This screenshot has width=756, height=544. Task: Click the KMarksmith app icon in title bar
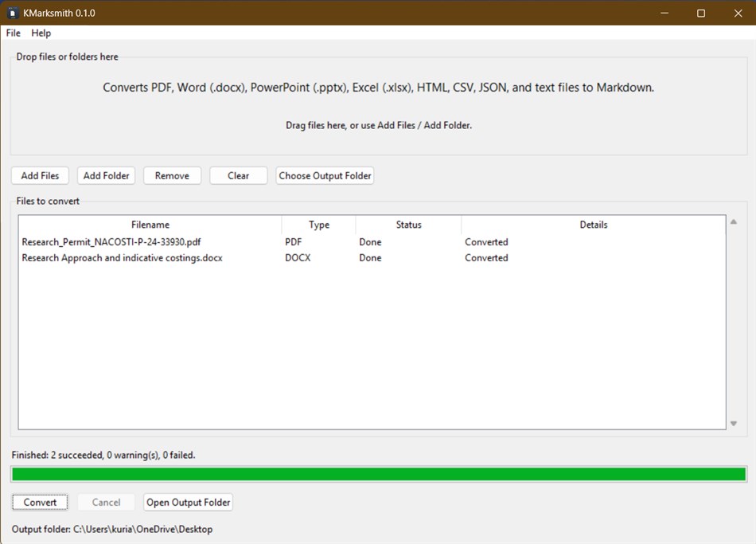13,13
